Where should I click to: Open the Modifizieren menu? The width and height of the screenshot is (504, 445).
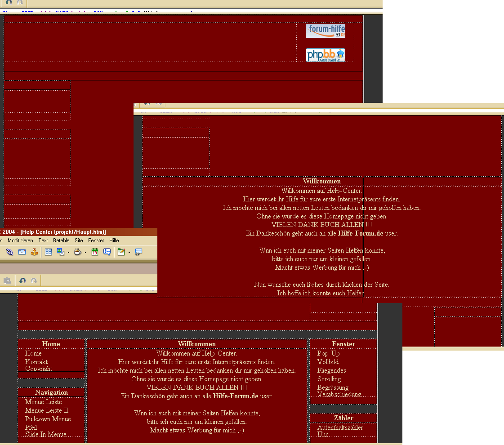pos(20,241)
